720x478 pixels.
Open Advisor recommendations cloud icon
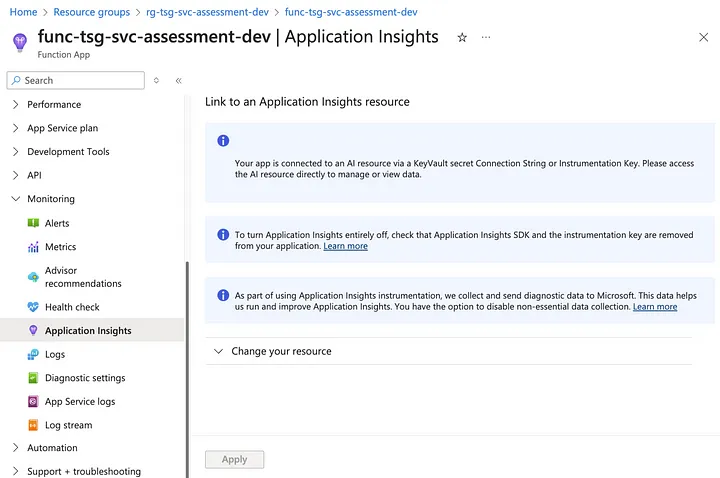click(33, 277)
